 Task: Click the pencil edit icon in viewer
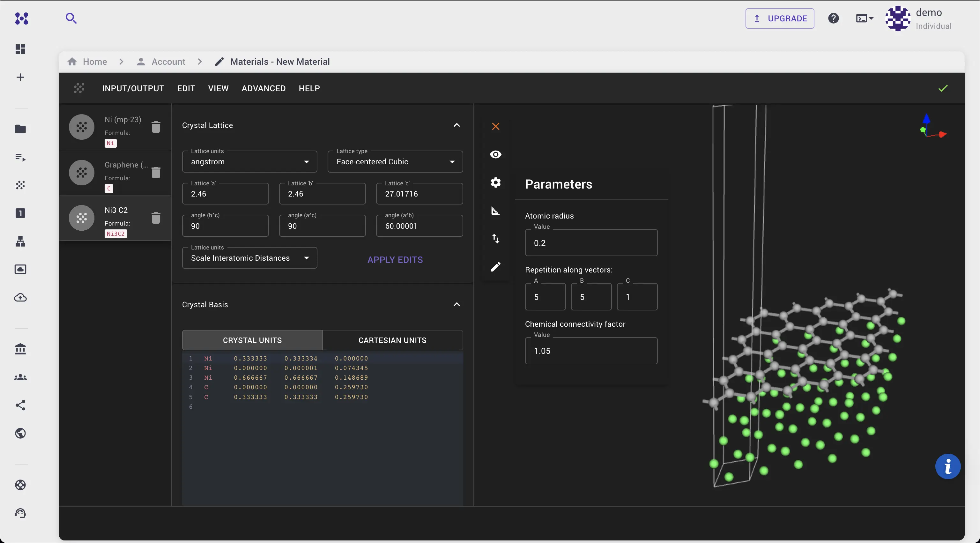[x=495, y=267]
